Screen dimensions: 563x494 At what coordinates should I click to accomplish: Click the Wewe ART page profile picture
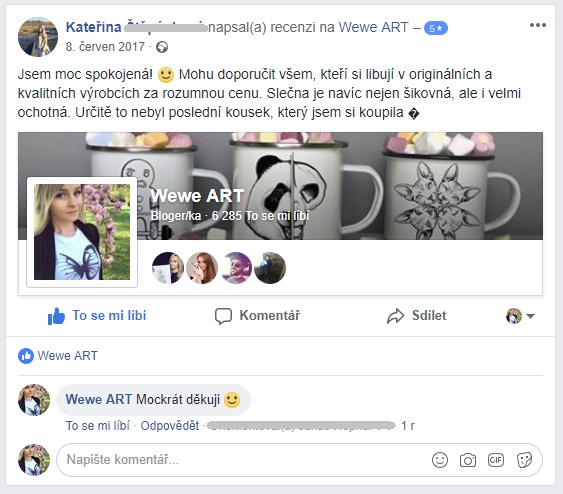pos(82,232)
